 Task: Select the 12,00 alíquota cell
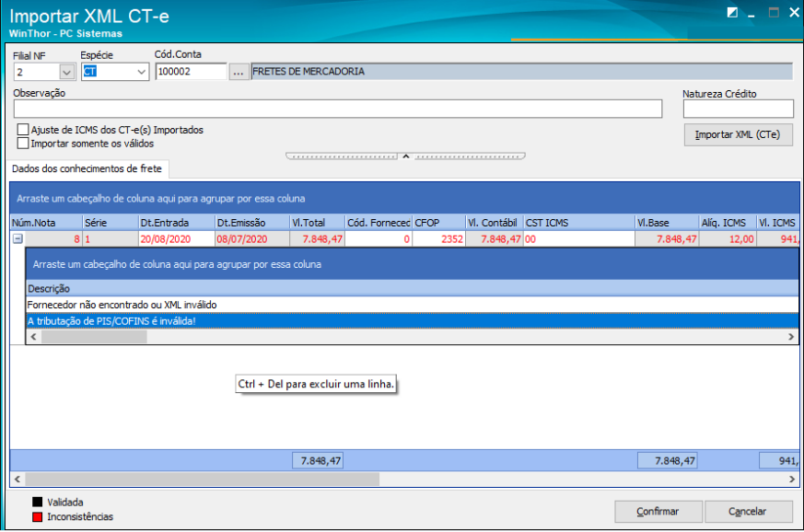pos(728,238)
